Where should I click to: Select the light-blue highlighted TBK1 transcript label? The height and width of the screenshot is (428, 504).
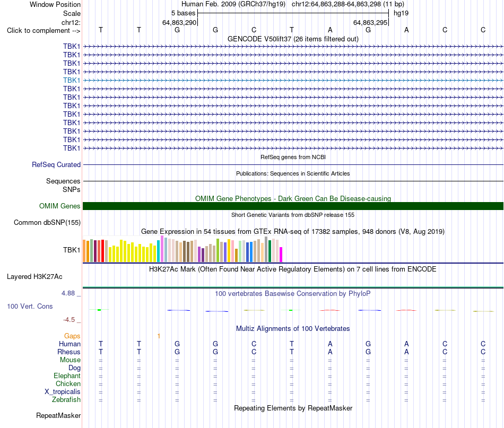(x=72, y=80)
